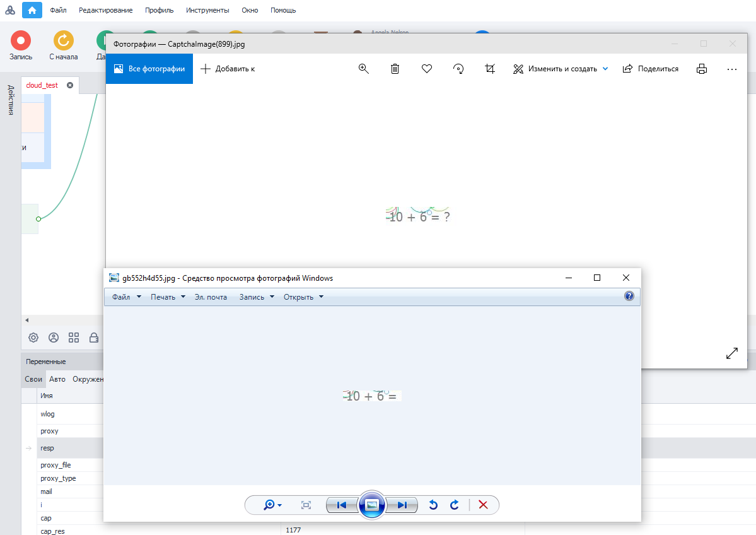
Task: Maximize the Photo Viewer window
Action: [597, 278]
